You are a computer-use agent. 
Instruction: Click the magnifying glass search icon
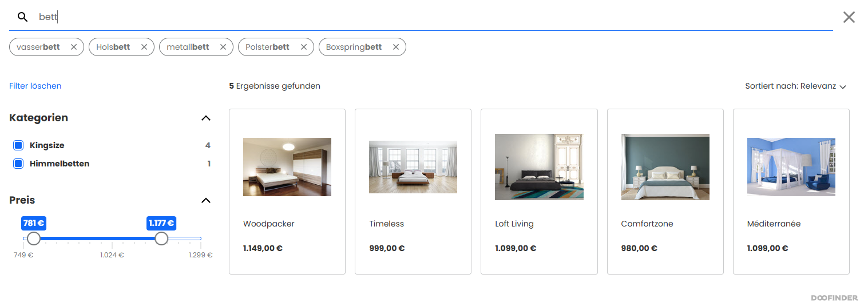pyautogui.click(x=22, y=17)
